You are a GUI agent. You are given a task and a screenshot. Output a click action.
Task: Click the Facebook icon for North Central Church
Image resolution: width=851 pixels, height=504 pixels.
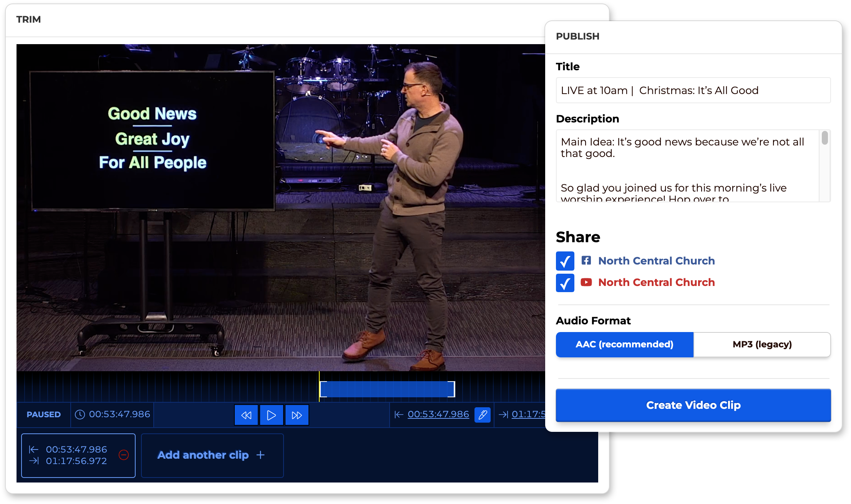[586, 261]
